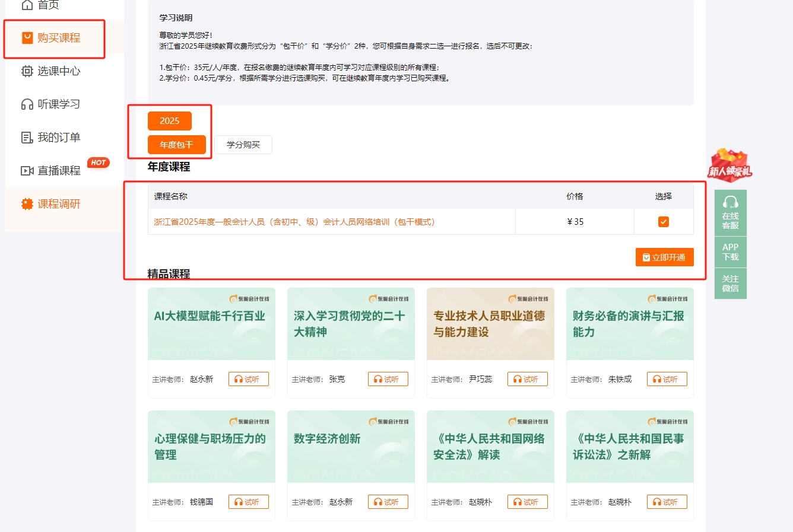This screenshot has height=532, width=793.
Task: Switch to the 学分购买 tab
Action: (x=243, y=144)
